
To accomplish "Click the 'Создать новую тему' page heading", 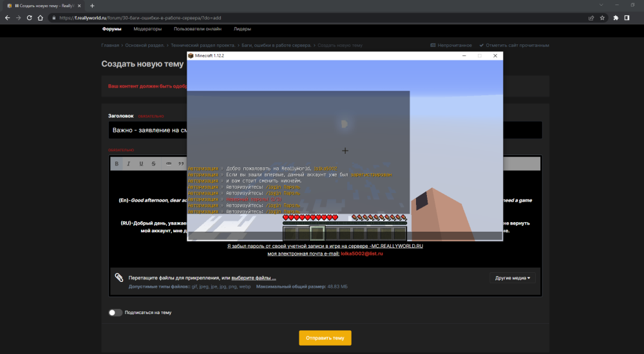I will tap(142, 64).
